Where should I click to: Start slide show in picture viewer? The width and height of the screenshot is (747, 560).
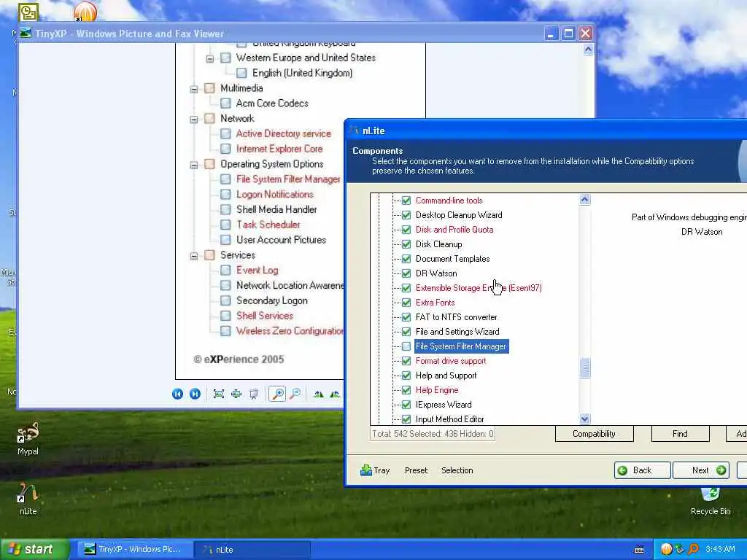pyautogui.click(x=253, y=394)
